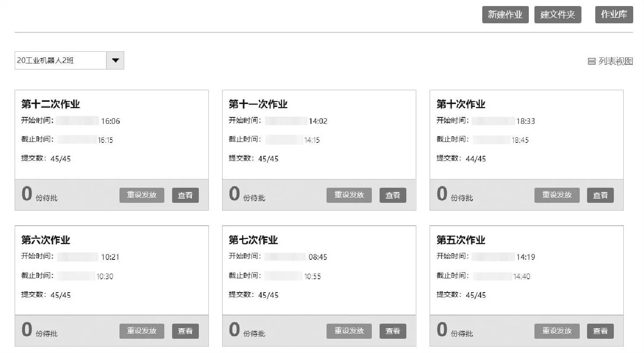
Task: View the 第十二次作业 submissions with 查看
Action: click(x=185, y=195)
